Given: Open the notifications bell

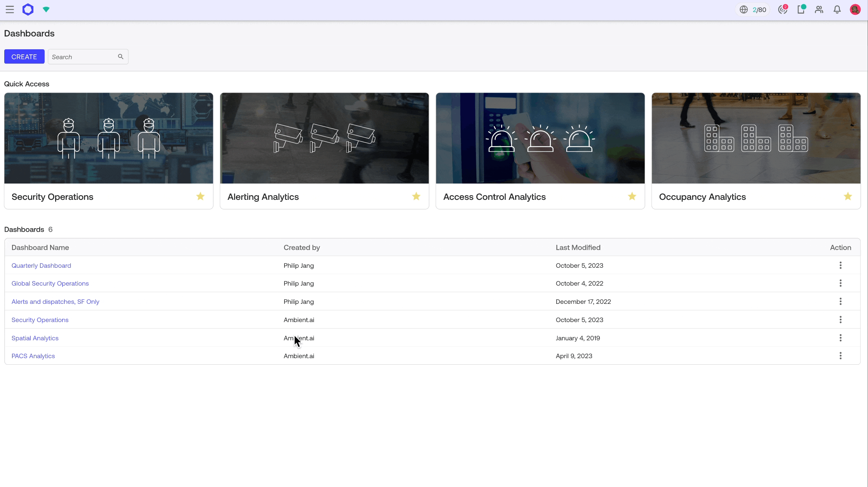Looking at the screenshot, I should [x=837, y=9].
